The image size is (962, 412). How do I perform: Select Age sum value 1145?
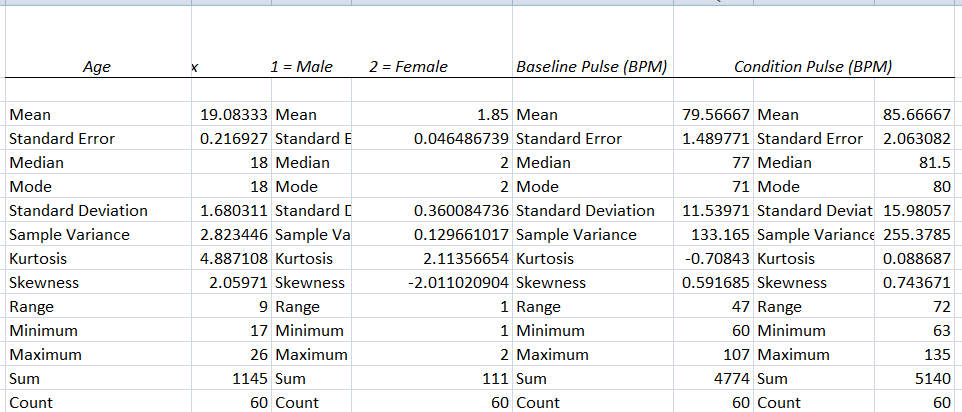click(250, 379)
